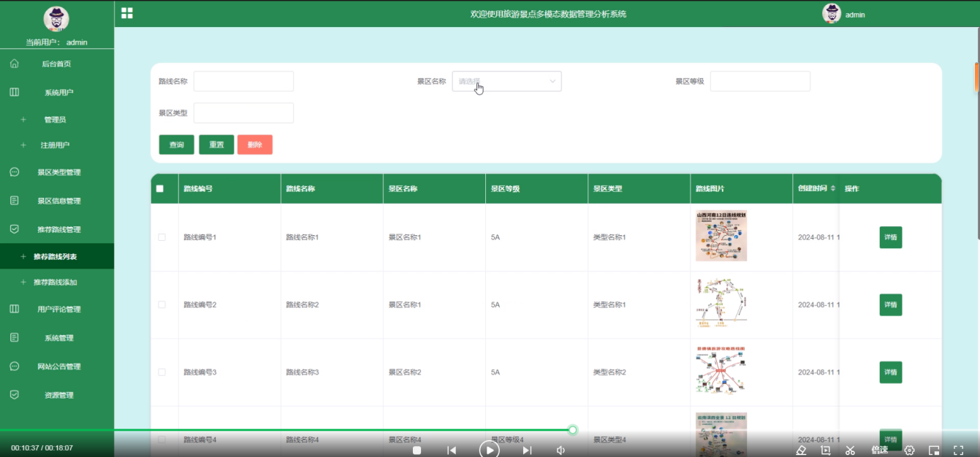Click 详情 button for 路线编号1 row
This screenshot has width=980, height=457.
pyautogui.click(x=890, y=237)
